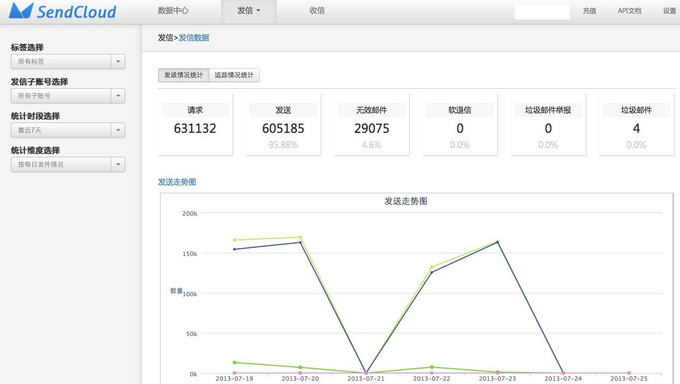Click the SendCloud logo

[63, 11]
